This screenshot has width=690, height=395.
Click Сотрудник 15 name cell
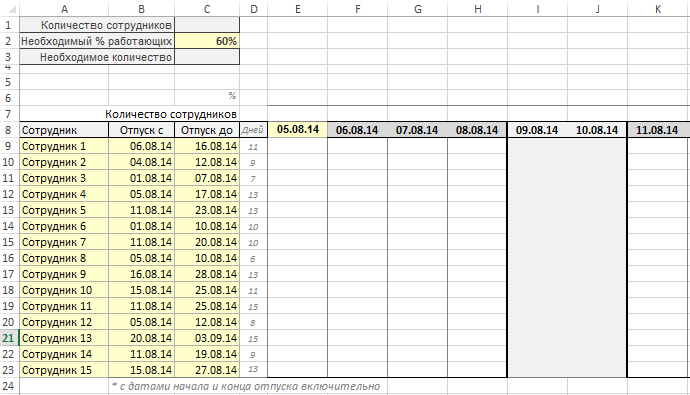pos(64,370)
